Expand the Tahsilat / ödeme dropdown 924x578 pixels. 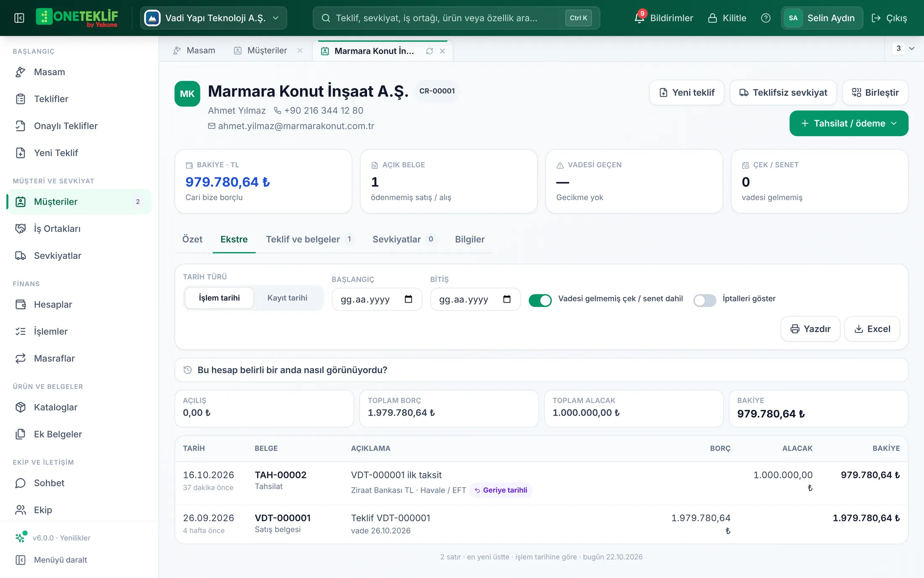coord(849,123)
